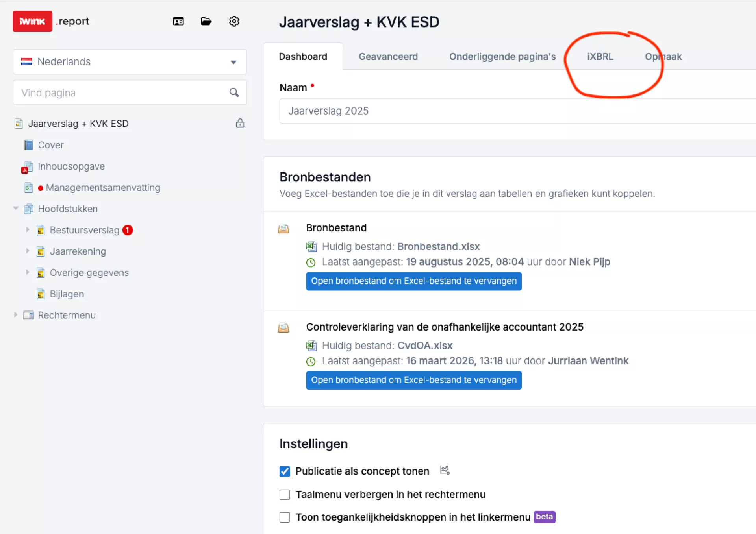
Task: Click the search magnifier in Vind pagina
Action: pyautogui.click(x=234, y=92)
